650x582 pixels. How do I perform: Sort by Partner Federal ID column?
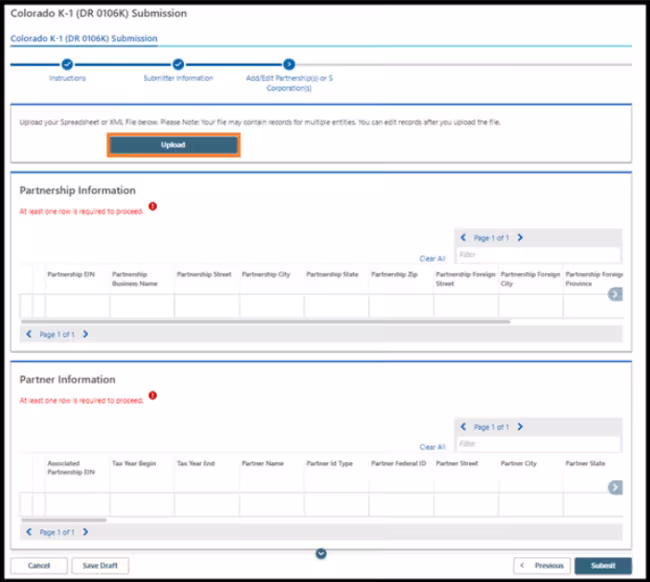coord(398,463)
